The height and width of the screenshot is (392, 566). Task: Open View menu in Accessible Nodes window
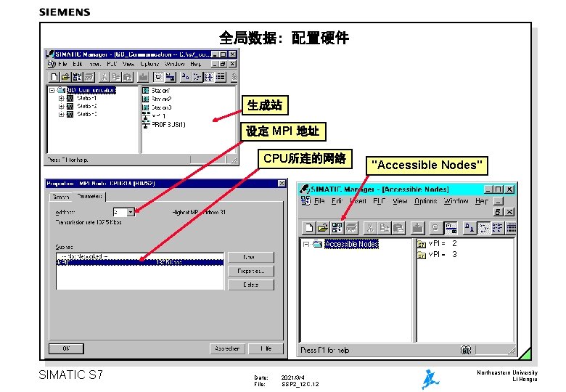[x=400, y=201]
